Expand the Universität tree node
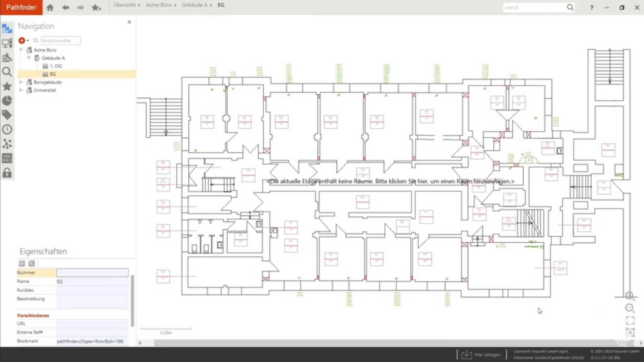The height and width of the screenshot is (362, 644). pos(21,90)
